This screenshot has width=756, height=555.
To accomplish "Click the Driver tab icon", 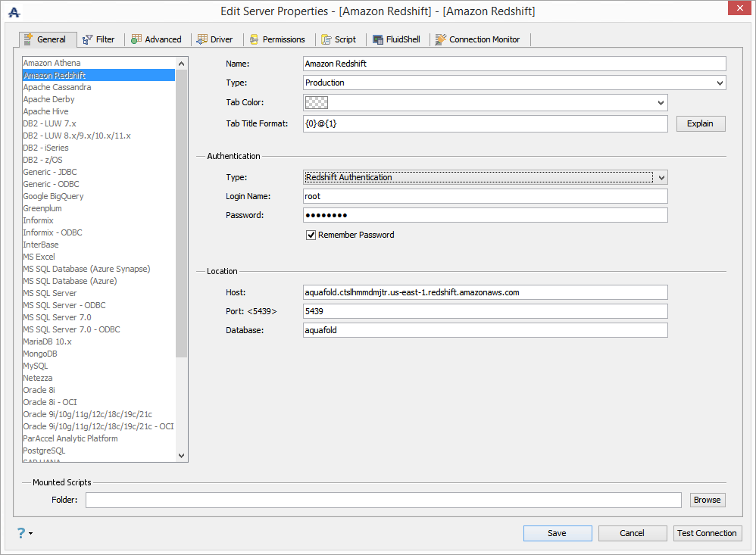I will [202, 39].
